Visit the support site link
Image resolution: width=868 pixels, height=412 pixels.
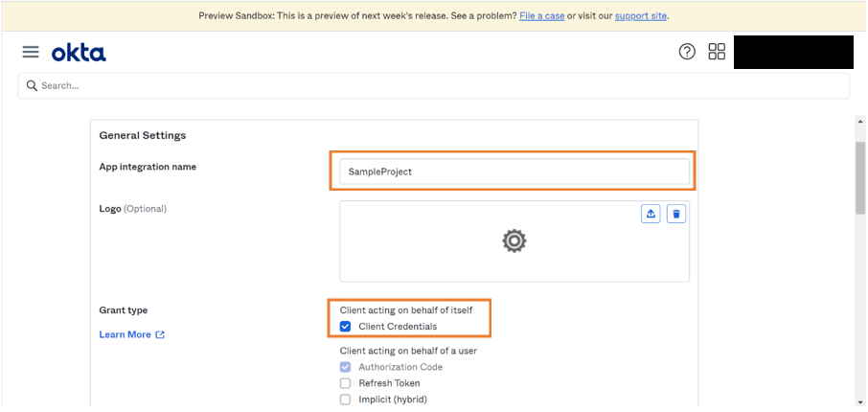[x=641, y=16]
